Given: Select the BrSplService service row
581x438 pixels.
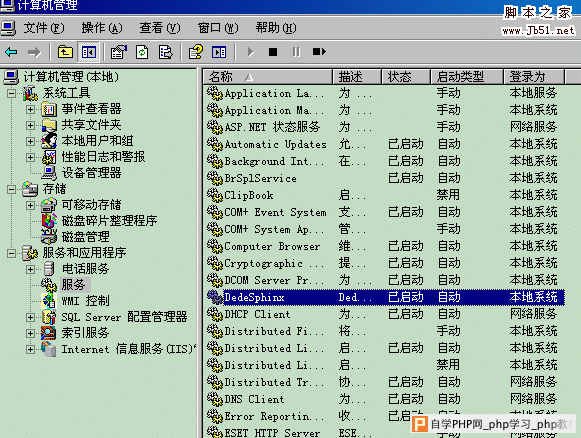Looking at the screenshot, I should coord(385,178).
